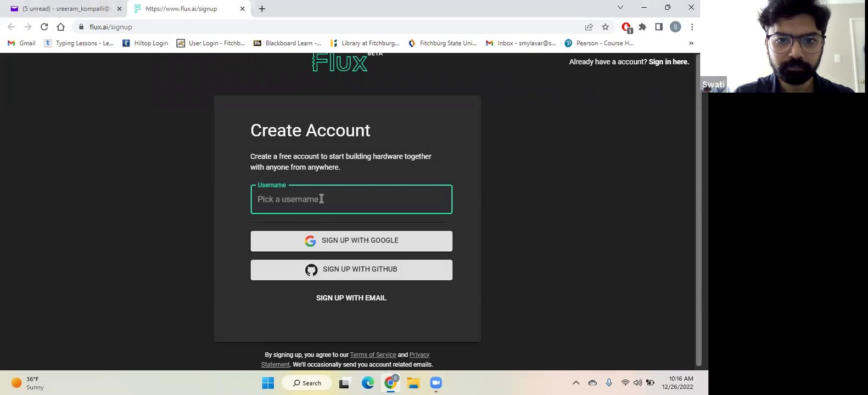The image size is (868, 395).
Task: Focus the Username input field
Action: coord(351,199)
